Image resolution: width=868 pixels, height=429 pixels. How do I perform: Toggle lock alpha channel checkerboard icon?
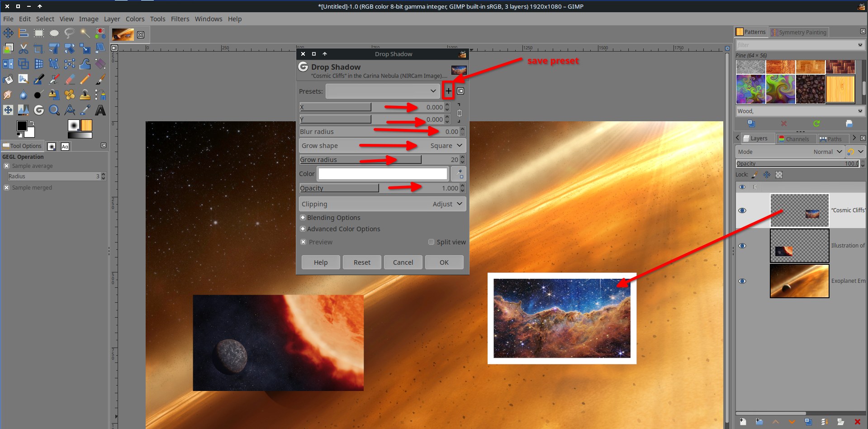tap(779, 175)
